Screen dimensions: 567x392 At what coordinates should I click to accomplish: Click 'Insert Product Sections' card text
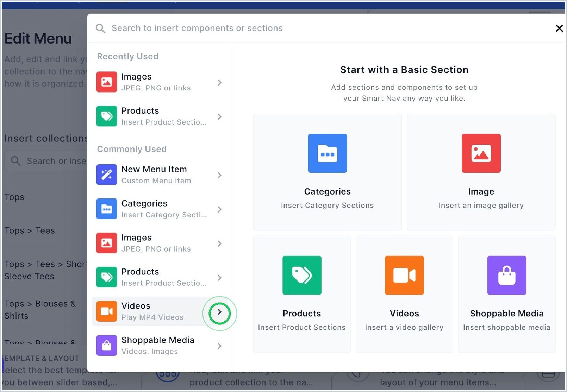pos(302,328)
